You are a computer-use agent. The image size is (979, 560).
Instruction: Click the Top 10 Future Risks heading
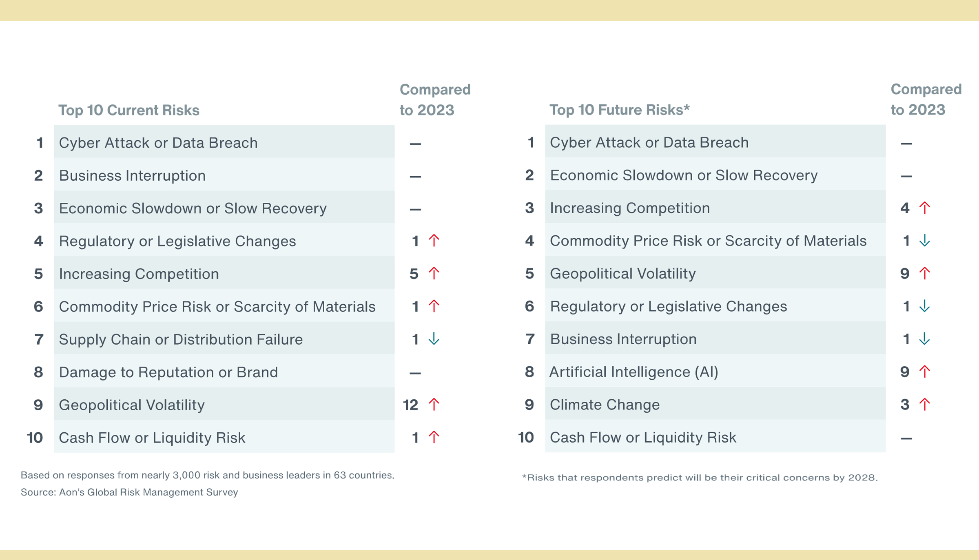tap(619, 110)
